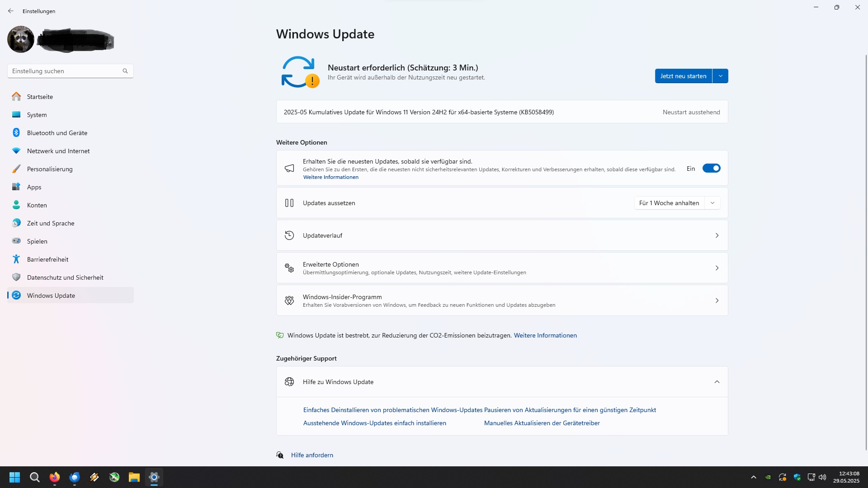Open Manuelles Aktualisieren der Gerätetreiber link
Image resolution: width=868 pixels, height=488 pixels.
(542, 423)
